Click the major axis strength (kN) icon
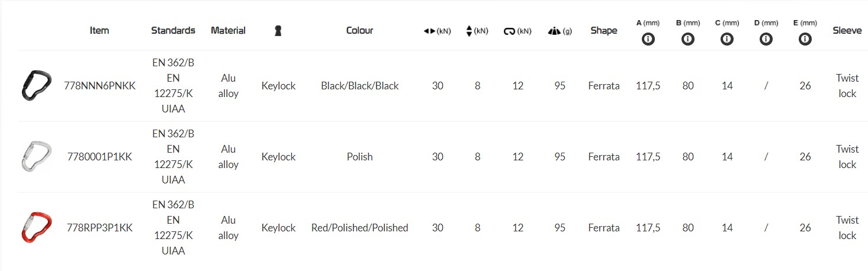 430,31
